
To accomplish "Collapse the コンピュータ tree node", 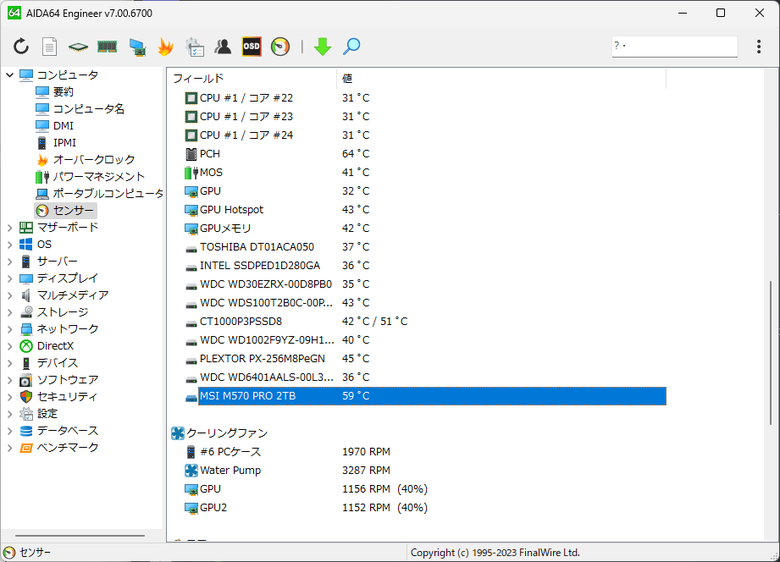I will (x=9, y=75).
